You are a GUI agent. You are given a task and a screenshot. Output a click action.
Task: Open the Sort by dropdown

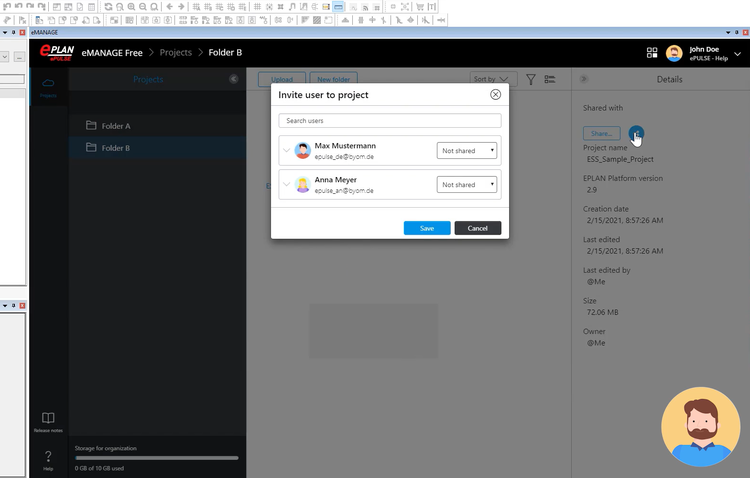point(491,79)
